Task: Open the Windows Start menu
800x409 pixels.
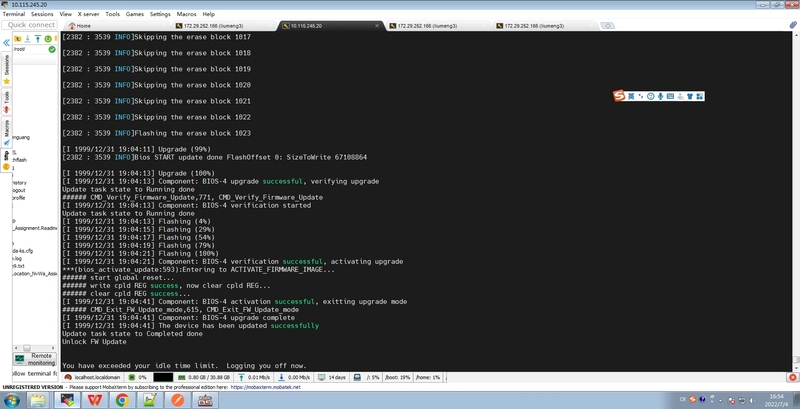Action: click(x=11, y=400)
